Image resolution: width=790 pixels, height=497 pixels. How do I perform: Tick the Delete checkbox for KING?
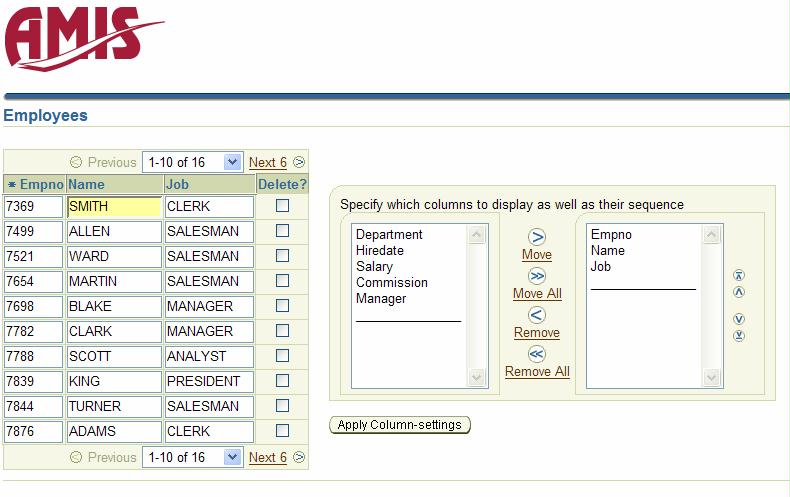pos(283,381)
